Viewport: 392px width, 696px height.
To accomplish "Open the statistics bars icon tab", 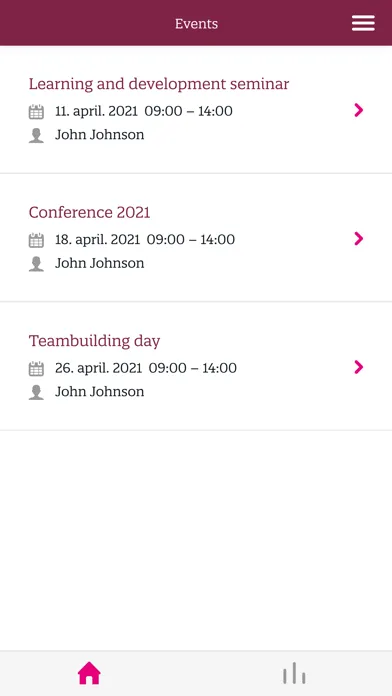I will [294, 673].
